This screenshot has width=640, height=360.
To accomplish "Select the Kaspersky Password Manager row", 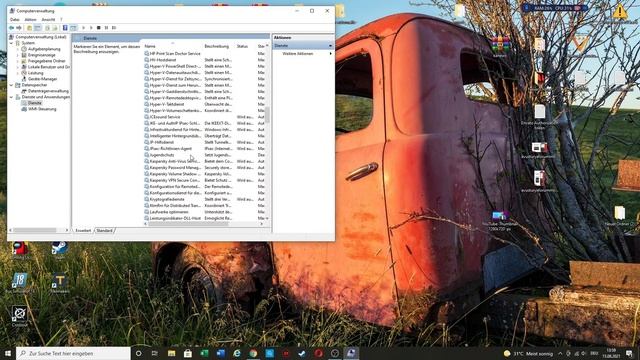I will coord(204,167).
